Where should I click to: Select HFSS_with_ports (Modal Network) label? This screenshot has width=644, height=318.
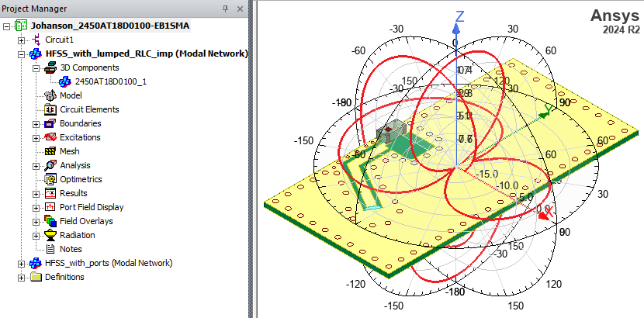109,263
